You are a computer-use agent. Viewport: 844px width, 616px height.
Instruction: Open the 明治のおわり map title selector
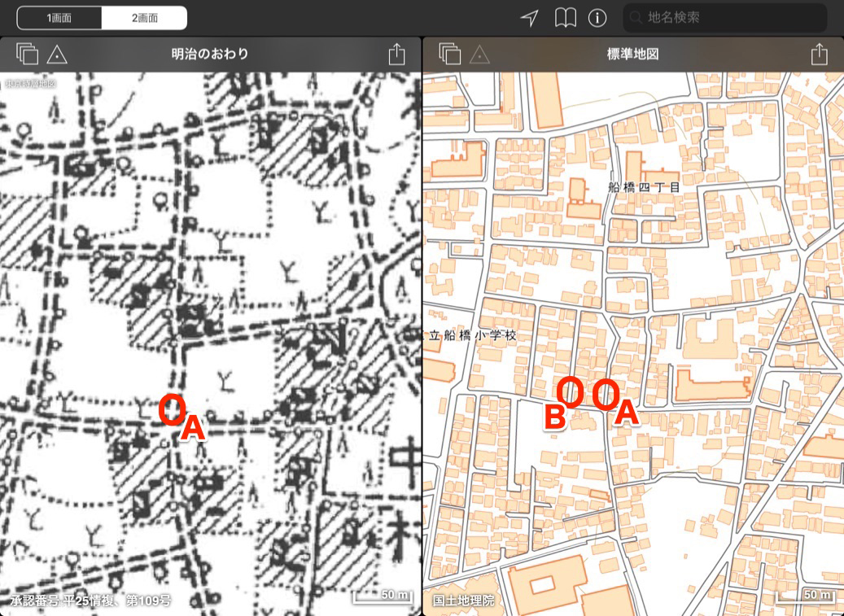pos(210,55)
